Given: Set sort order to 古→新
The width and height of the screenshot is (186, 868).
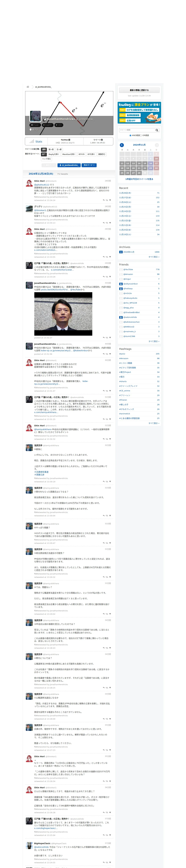Looking at the screenshot, I should [x=59, y=150].
